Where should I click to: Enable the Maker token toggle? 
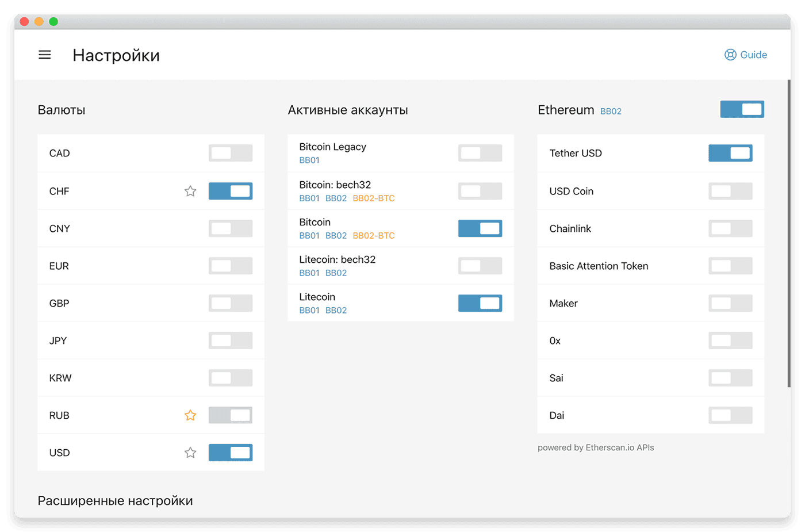730,303
